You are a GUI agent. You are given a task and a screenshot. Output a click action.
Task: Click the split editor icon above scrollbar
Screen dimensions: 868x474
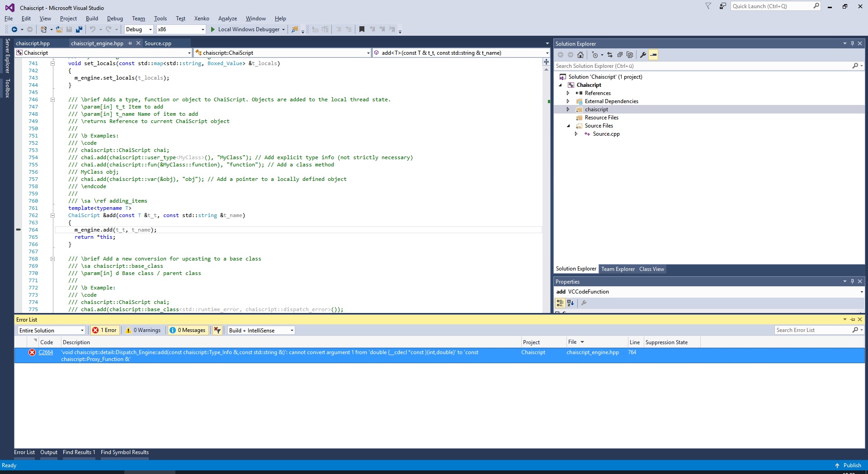tap(546, 62)
